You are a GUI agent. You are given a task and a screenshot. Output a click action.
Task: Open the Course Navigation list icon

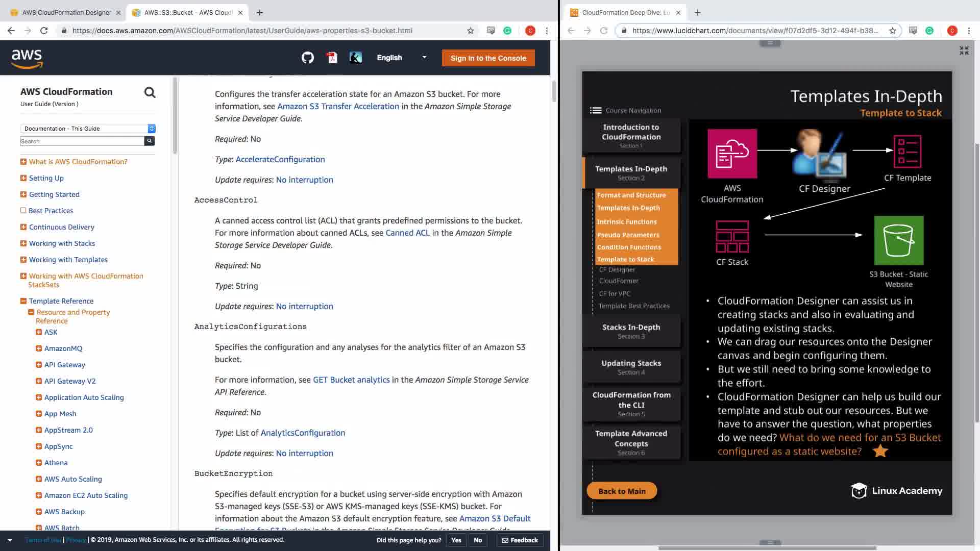click(595, 110)
